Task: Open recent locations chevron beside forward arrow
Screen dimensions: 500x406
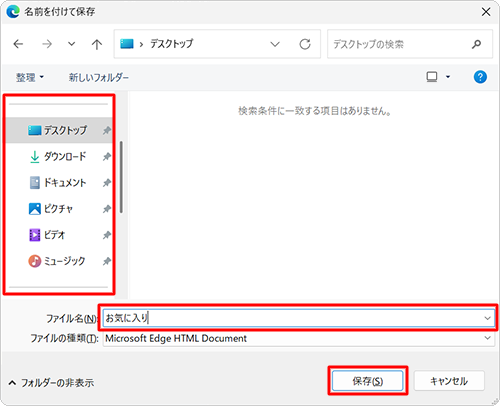Action: [x=71, y=44]
